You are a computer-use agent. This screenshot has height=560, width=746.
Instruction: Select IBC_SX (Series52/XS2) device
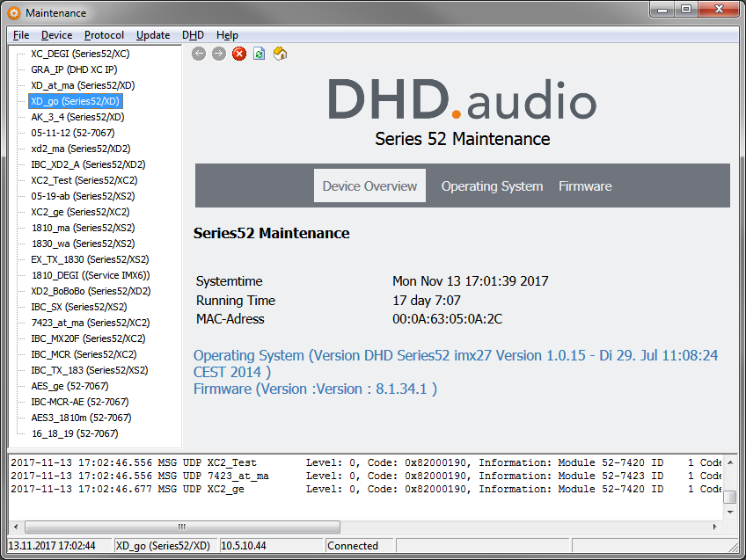[79, 307]
